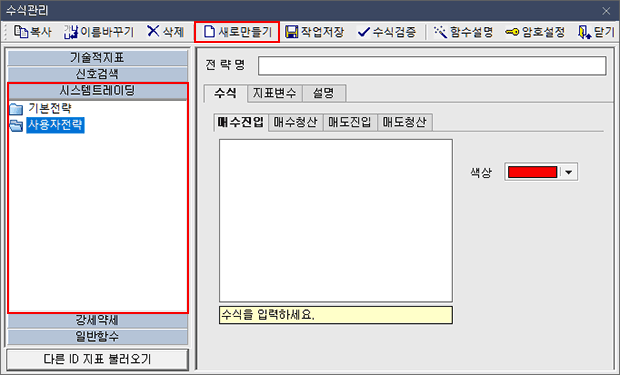Create new formula with 새로만들기
Image resolution: width=620 pixels, height=375 pixels.
(x=237, y=32)
